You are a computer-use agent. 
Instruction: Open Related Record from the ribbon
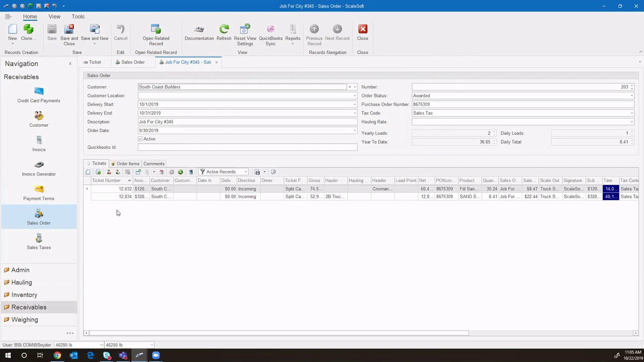[x=156, y=35]
